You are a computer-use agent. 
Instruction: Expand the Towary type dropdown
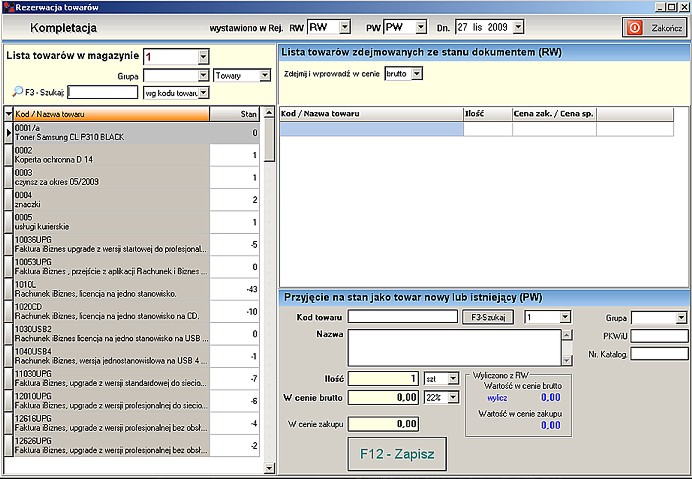tap(265, 75)
